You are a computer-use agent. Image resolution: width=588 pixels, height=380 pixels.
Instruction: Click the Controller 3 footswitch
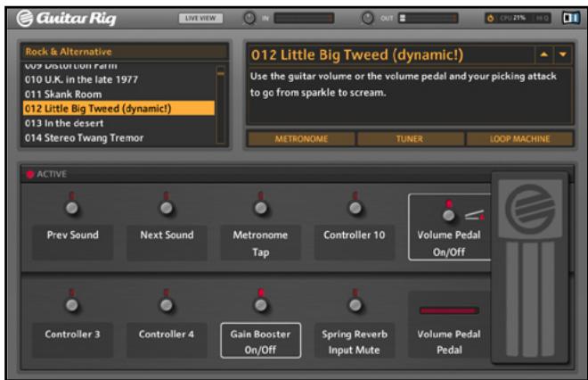(72, 305)
